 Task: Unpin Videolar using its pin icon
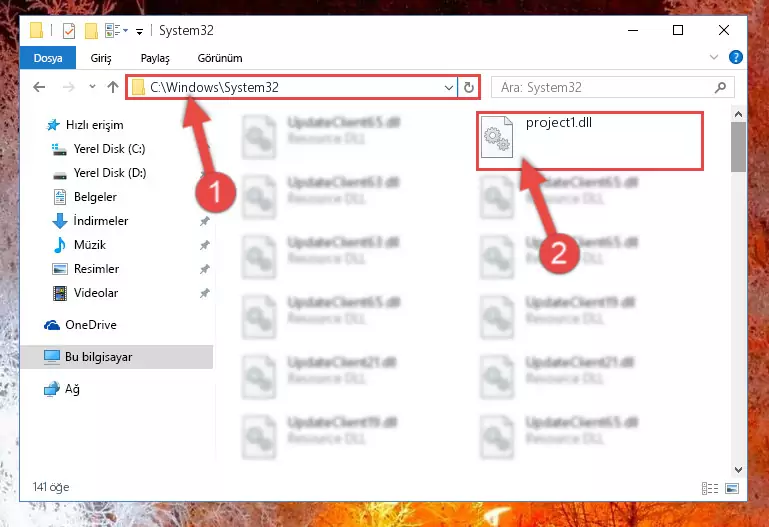[205, 293]
